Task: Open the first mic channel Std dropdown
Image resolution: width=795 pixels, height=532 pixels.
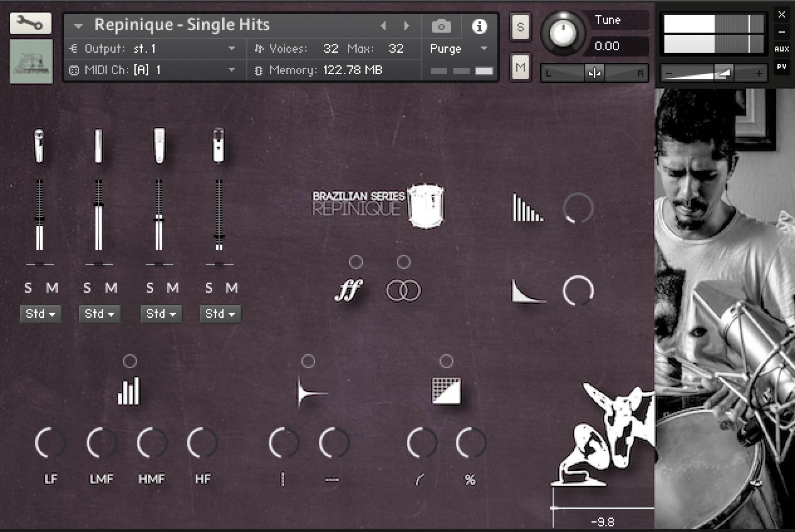Action: 41,313
